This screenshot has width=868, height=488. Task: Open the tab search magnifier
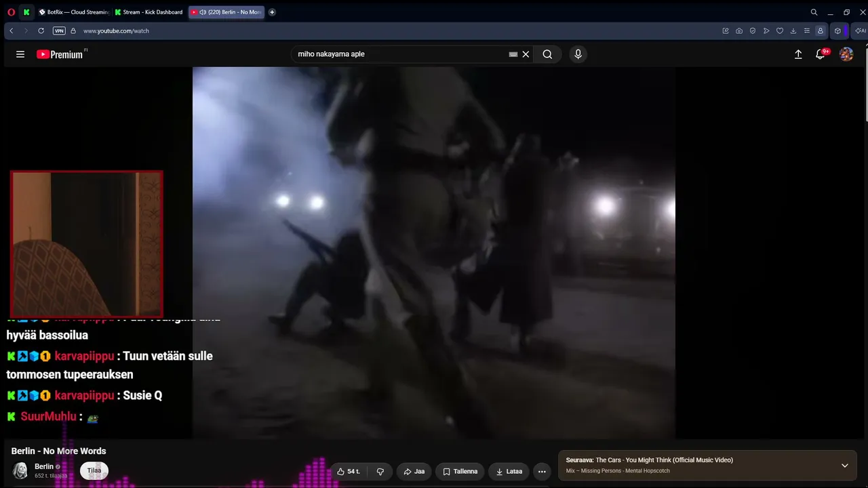814,12
